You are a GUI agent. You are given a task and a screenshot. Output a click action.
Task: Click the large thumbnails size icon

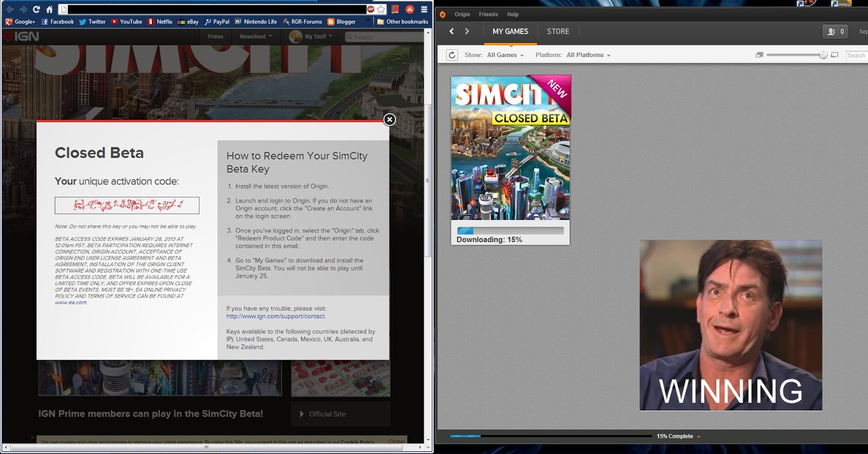(835, 55)
